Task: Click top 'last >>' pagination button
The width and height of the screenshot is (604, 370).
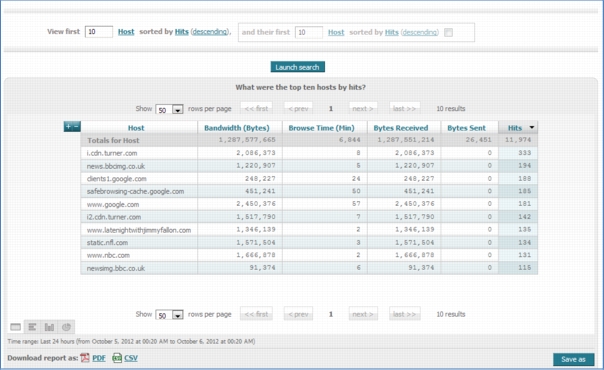Action: (x=404, y=109)
